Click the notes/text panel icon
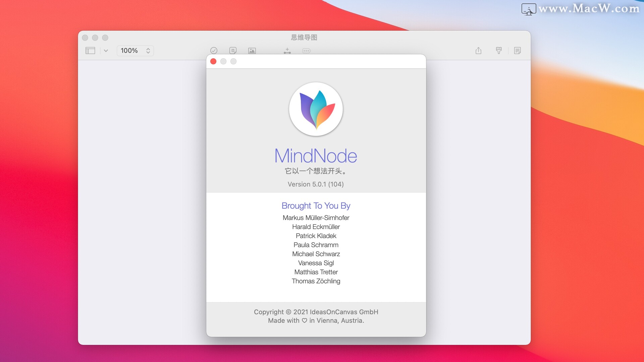Viewport: 644px width, 362px height. (517, 50)
